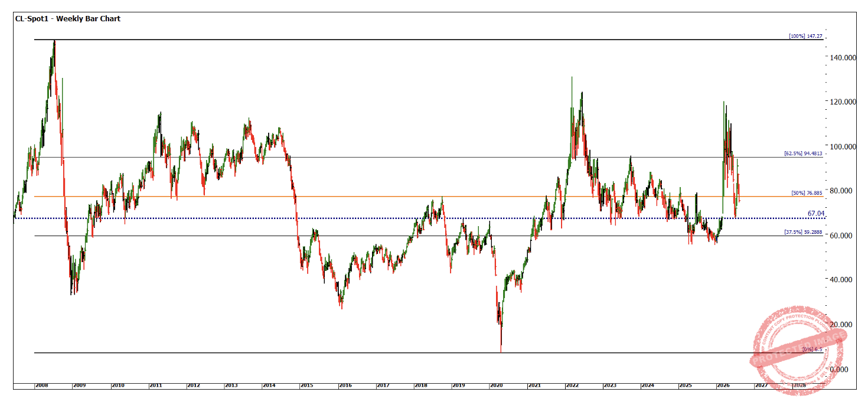Click the 2009 year label on time axis
868x405 pixels.
point(80,385)
